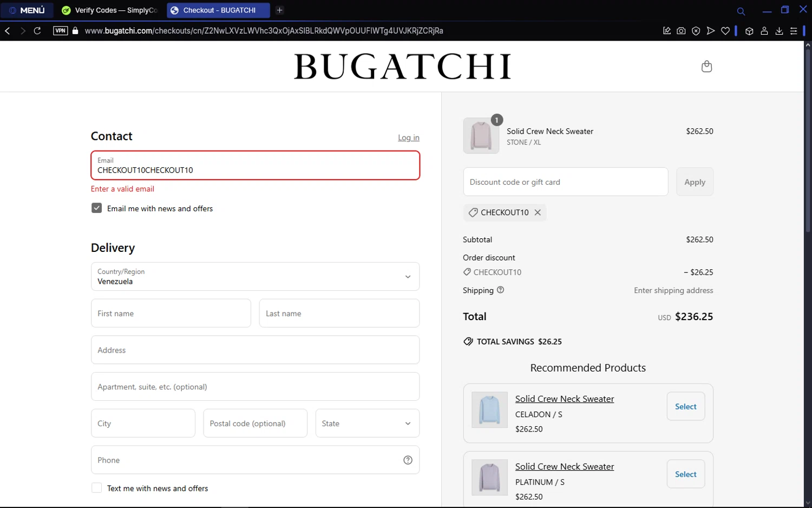Click the Apply discount button
Image resolution: width=812 pixels, height=508 pixels.
tap(695, 182)
